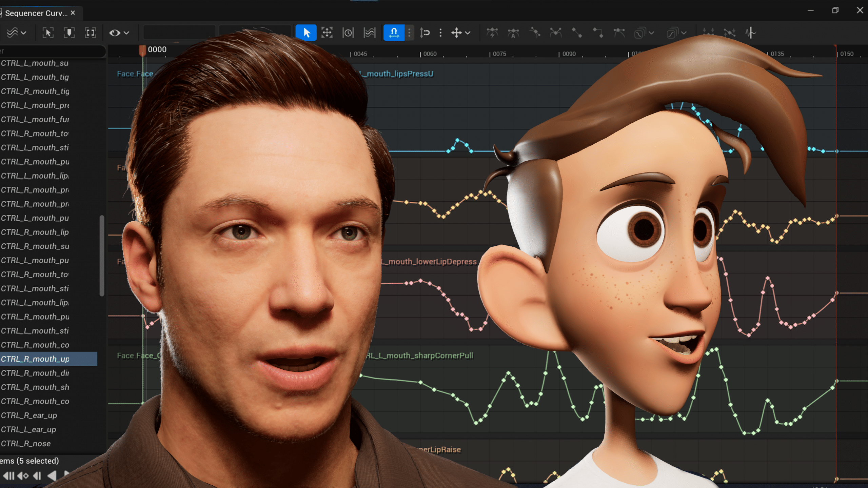The height and width of the screenshot is (488, 868).
Task: Activate the arrow selection tool
Action: tap(306, 33)
